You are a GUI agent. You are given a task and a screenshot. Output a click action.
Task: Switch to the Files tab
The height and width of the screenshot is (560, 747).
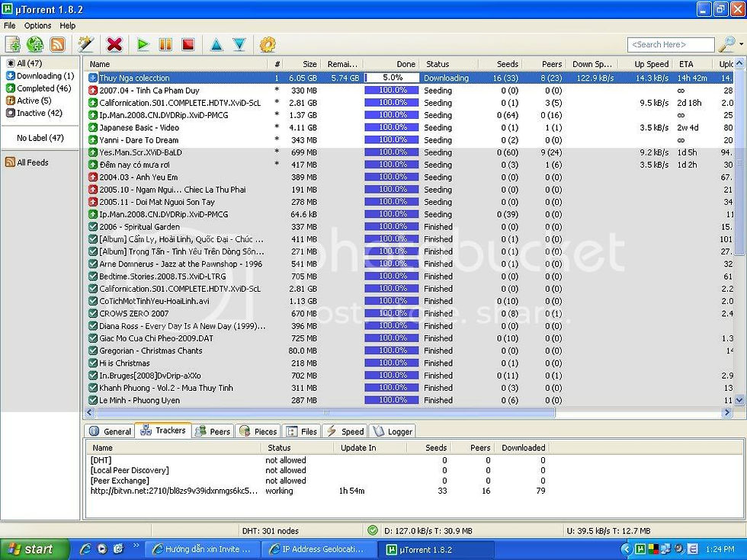point(302,431)
